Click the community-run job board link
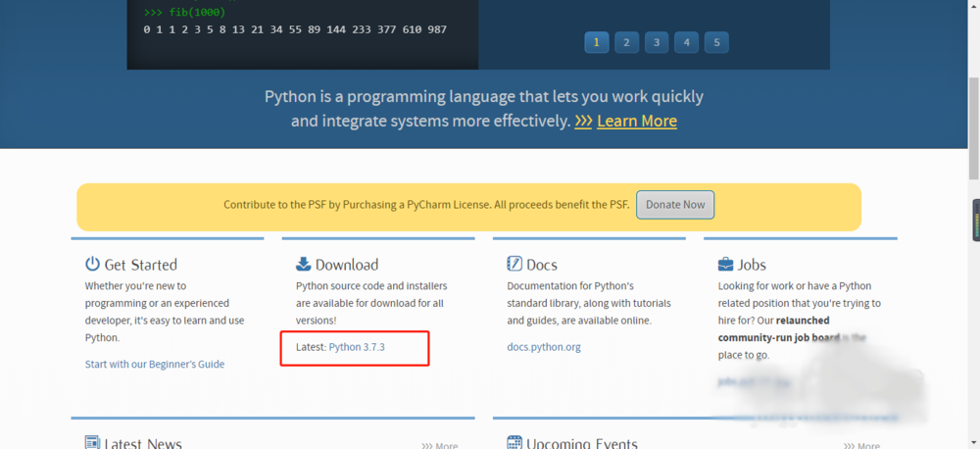The width and height of the screenshot is (980, 449). pyautogui.click(x=774, y=337)
